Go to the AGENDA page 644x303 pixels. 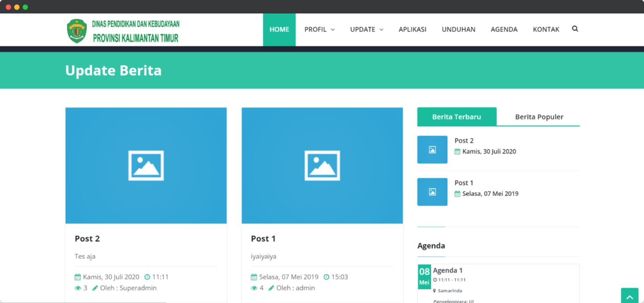pos(504,29)
